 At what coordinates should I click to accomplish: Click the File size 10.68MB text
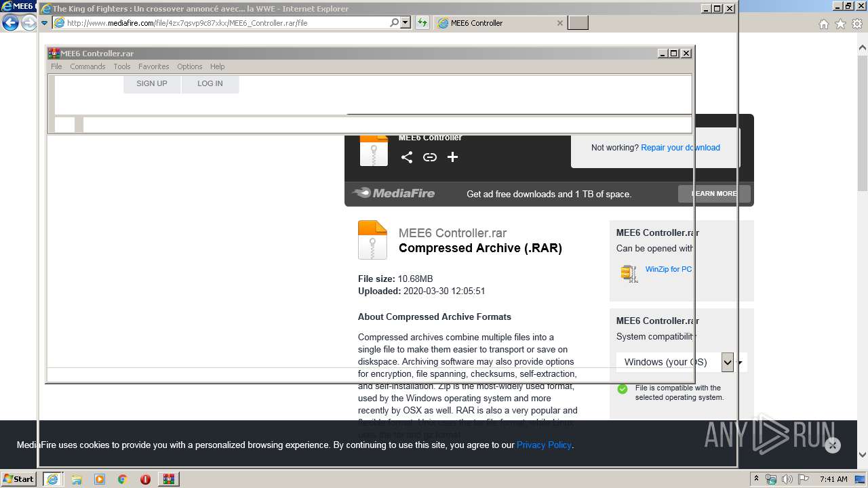tap(395, 279)
